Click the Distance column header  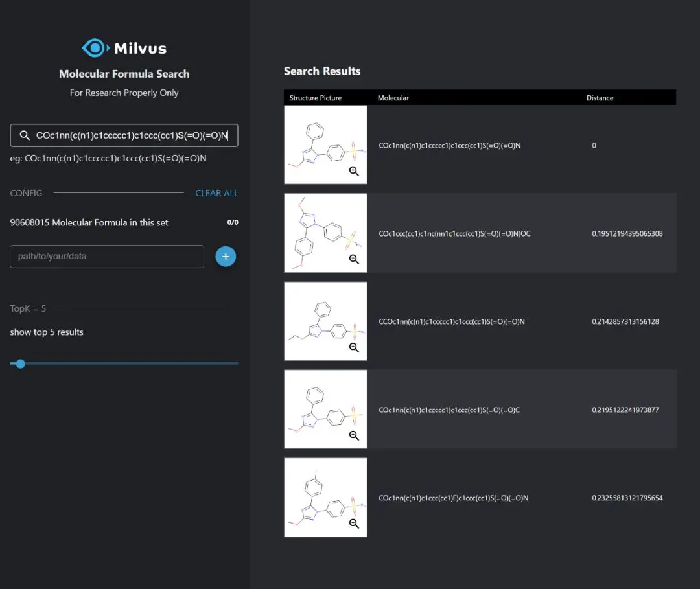point(600,98)
